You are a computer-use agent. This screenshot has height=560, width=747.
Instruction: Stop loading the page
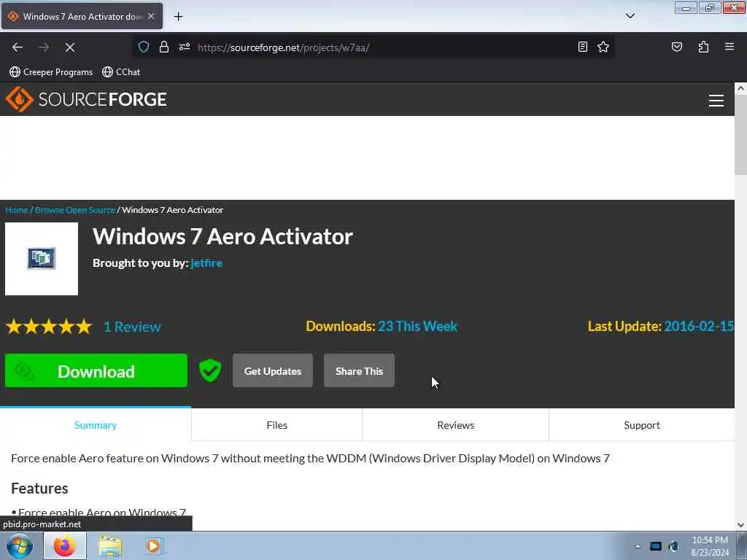click(69, 47)
